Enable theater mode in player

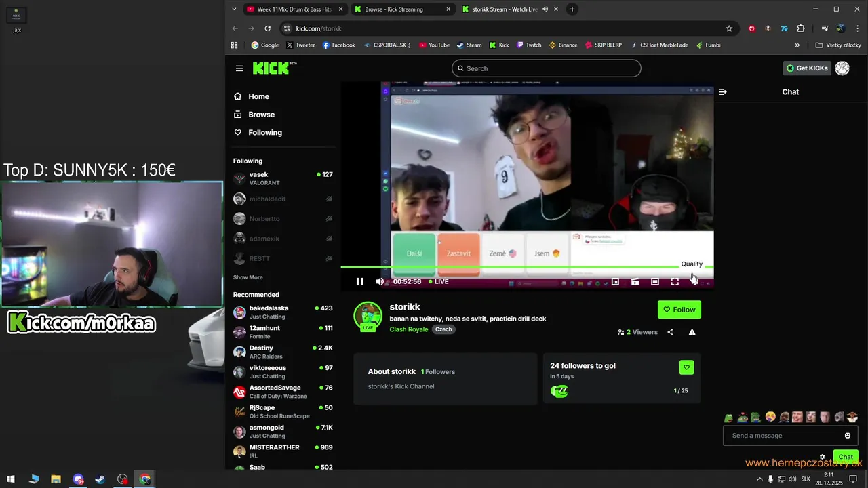(655, 281)
